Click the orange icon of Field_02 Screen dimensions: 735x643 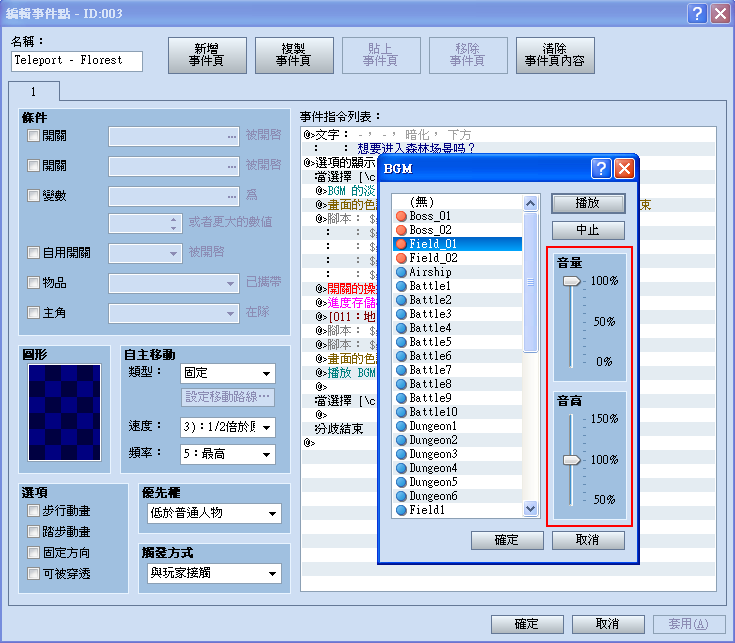pyautogui.click(x=401, y=258)
